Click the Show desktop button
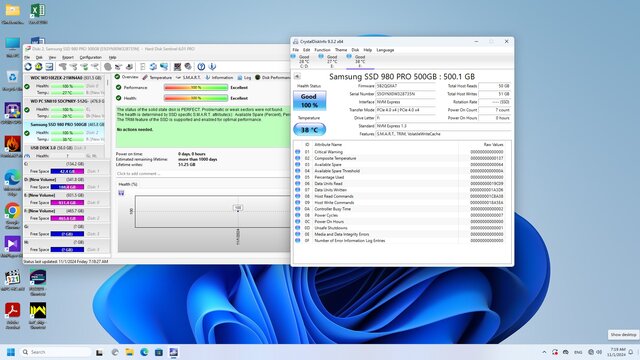Screen dimensions: 640x360 (623, 334)
